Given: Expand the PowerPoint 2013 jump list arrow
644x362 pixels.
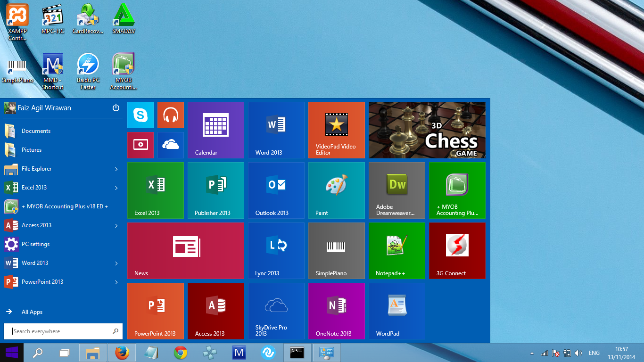Looking at the screenshot, I should [116, 282].
